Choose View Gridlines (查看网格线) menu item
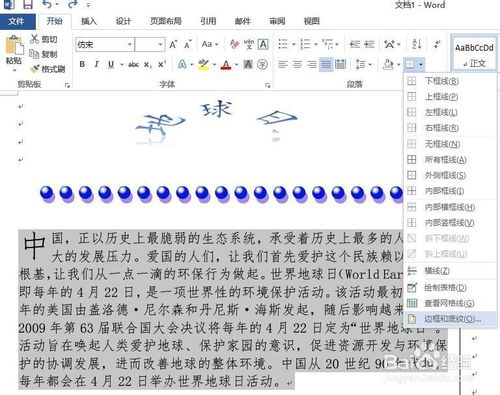The width and height of the screenshot is (500, 395). [450, 303]
